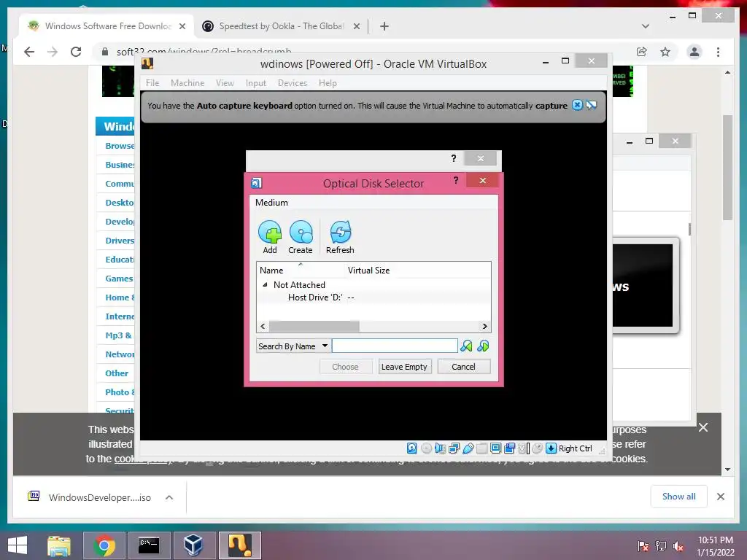Viewport: 747px width, 560px height.
Task: Click the Leave Empty button
Action: click(x=404, y=367)
